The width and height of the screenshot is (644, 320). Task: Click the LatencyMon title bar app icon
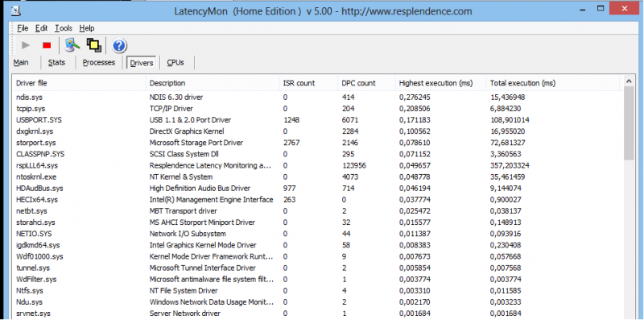coord(16,10)
